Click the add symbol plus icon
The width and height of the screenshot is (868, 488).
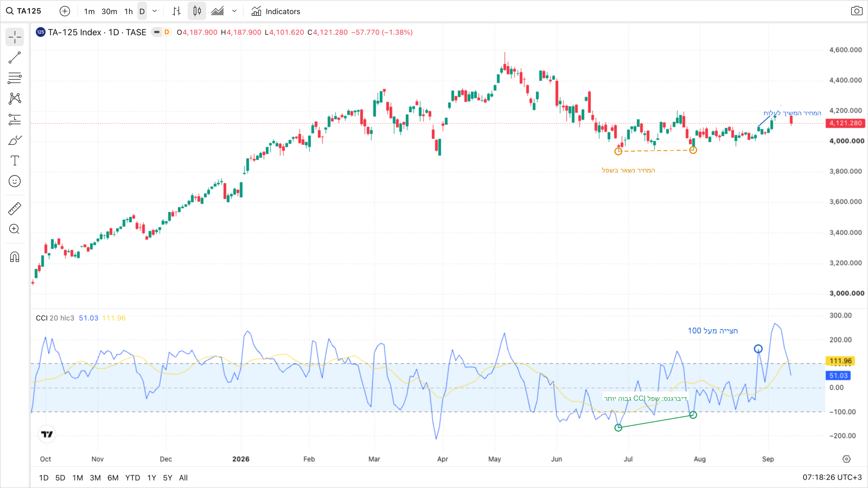coord(65,11)
